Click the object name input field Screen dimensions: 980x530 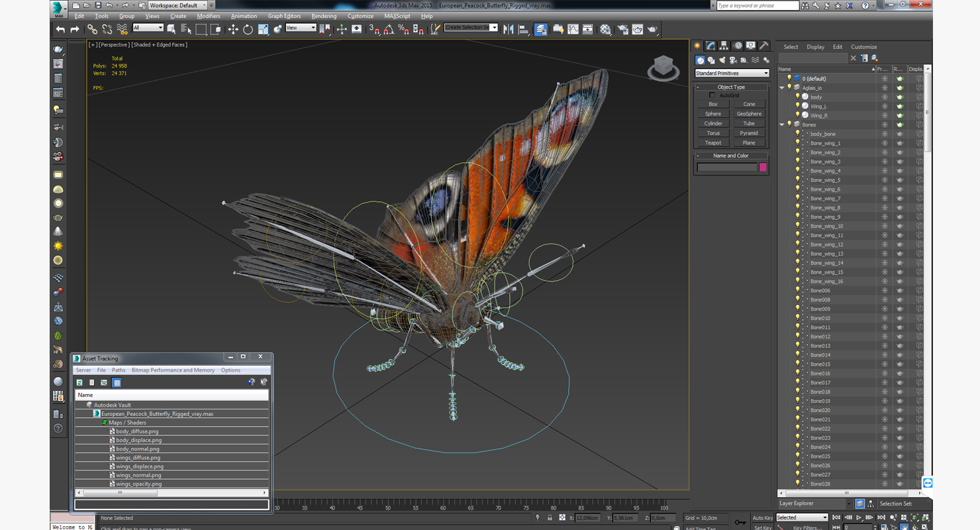coord(727,168)
